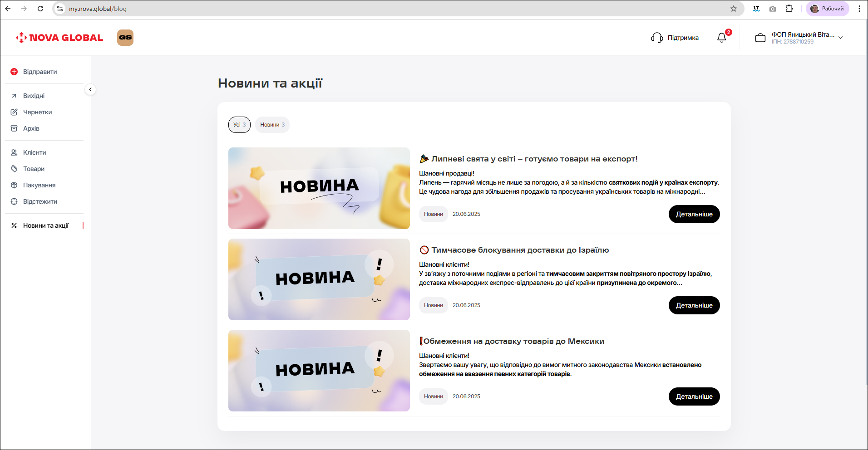Open the Chrome three-dot menu
This screenshot has height=450, width=868.
pos(859,9)
